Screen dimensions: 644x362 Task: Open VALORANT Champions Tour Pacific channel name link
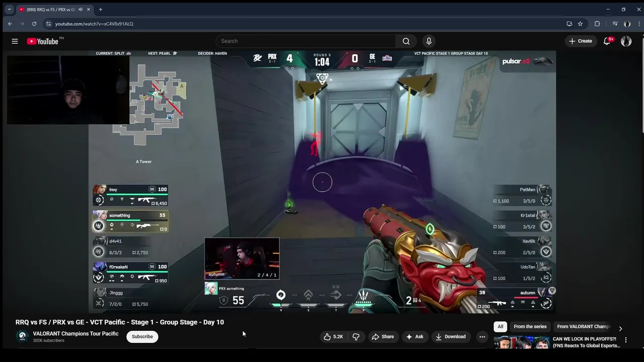point(75,334)
